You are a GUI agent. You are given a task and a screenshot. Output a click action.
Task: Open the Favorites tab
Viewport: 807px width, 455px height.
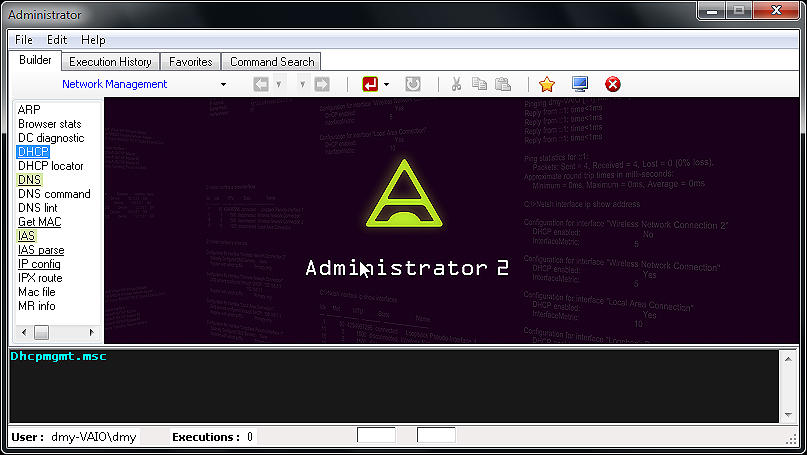click(190, 62)
